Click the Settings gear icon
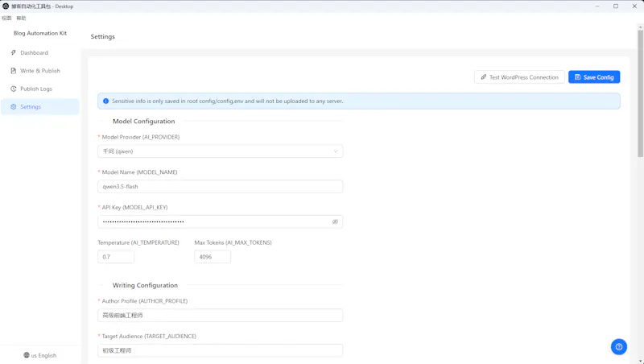This screenshot has width=644, height=364. (x=13, y=107)
